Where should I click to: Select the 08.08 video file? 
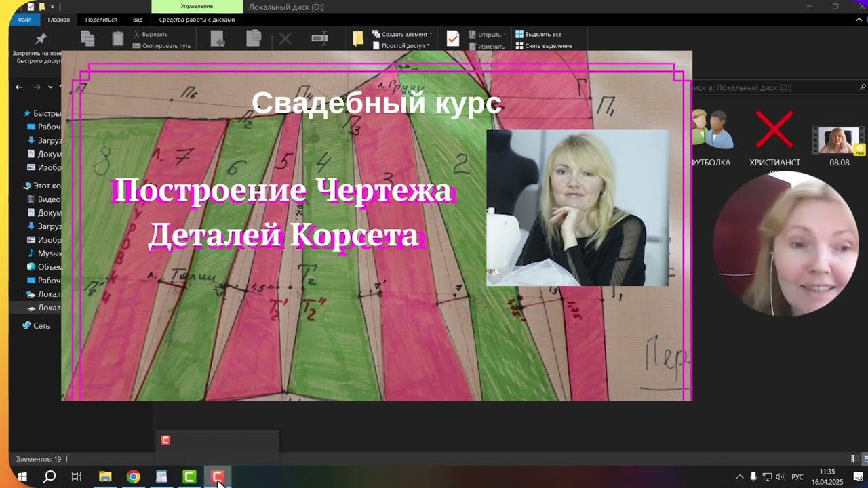pos(840,144)
